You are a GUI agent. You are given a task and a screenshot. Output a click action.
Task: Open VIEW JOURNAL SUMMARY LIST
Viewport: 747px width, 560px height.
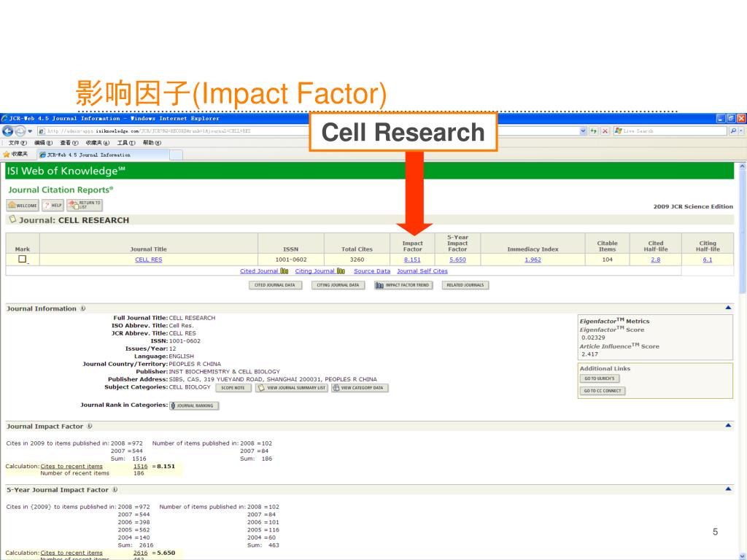(292, 388)
